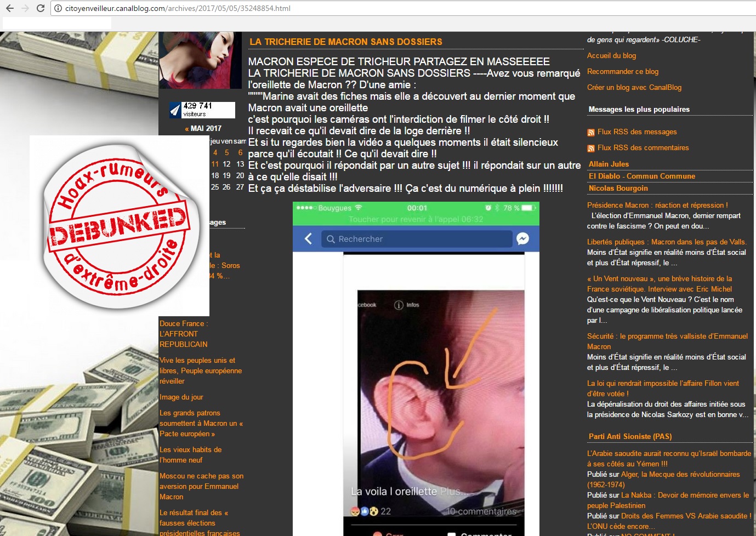Screen dimensions: 756x536
Task: Click the back chevron in phone screenshot
Action: 308,238
